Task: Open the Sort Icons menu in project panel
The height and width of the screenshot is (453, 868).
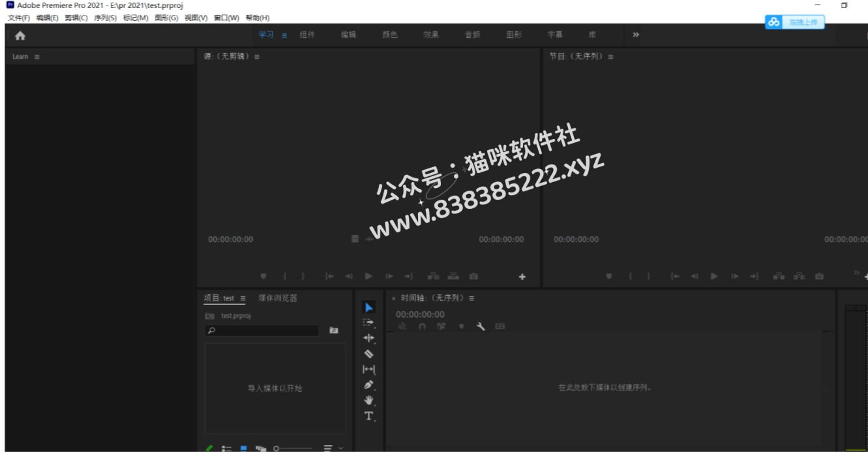Action: (x=328, y=448)
